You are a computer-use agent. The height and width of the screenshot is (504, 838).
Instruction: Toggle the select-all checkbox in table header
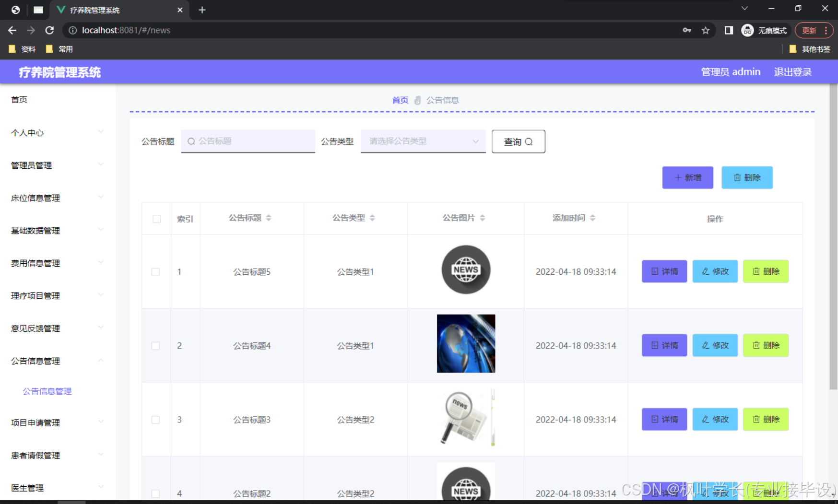coord(156,219)
